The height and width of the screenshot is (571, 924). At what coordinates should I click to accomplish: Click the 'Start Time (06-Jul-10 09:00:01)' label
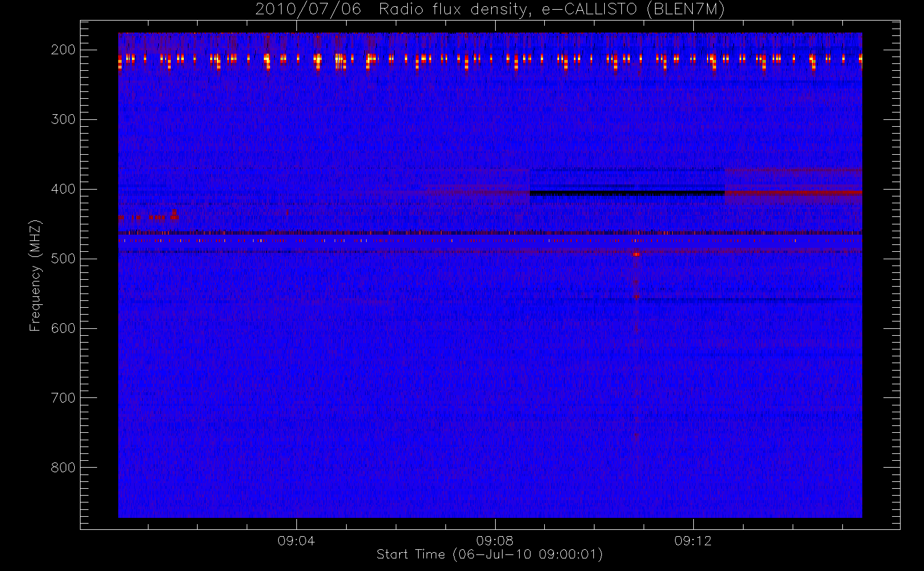click(490, 554)
